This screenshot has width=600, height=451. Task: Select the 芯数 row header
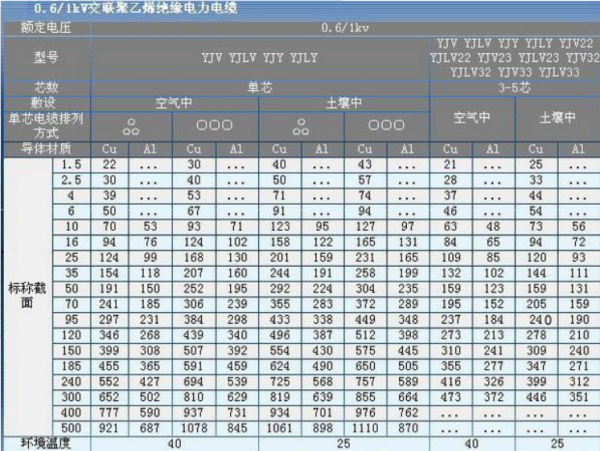(46, 88)
